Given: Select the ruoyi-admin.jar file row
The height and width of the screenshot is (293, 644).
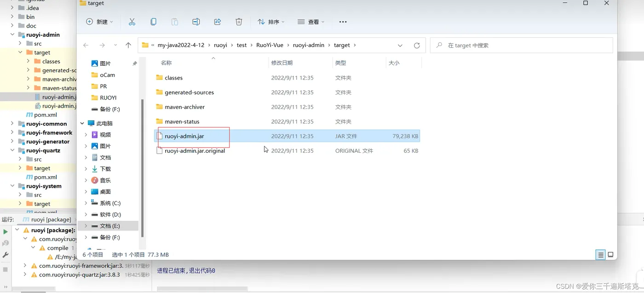Looking at the screenshot, I should (287, 136).
